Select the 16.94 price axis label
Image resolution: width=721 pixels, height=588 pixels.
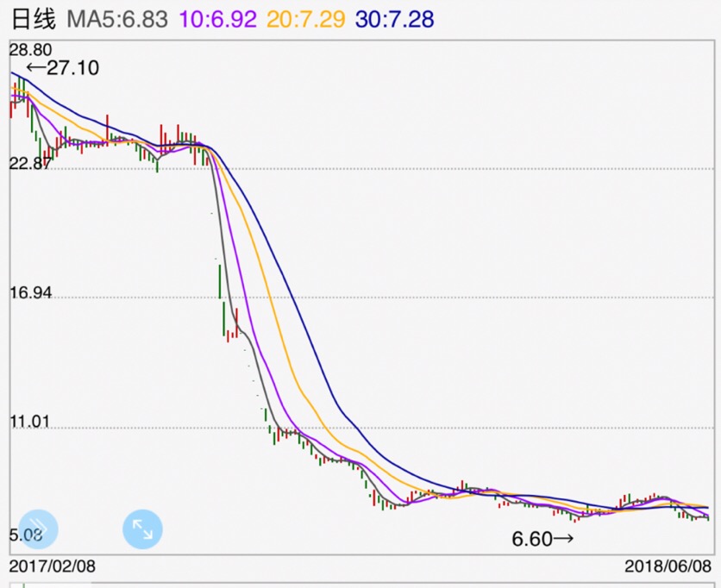[31, 293]
